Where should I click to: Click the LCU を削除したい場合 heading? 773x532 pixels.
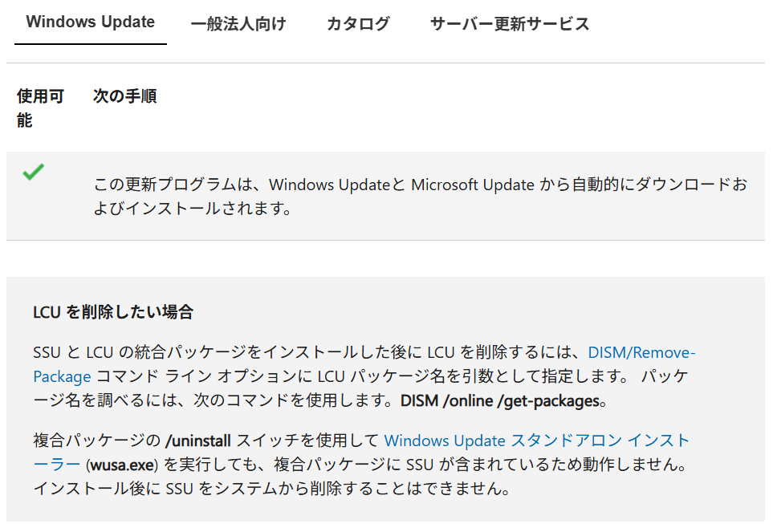tap(113, 312)
